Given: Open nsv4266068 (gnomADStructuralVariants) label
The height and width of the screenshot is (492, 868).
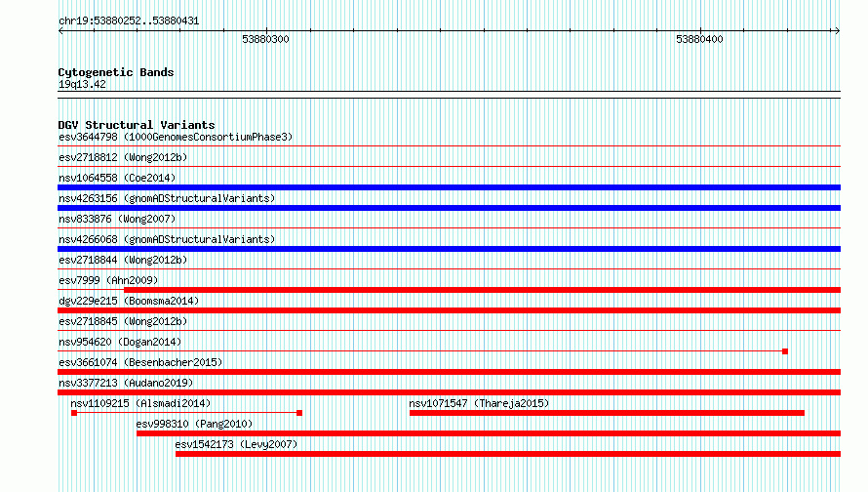Looking at the screenshot, I should 167,239.
